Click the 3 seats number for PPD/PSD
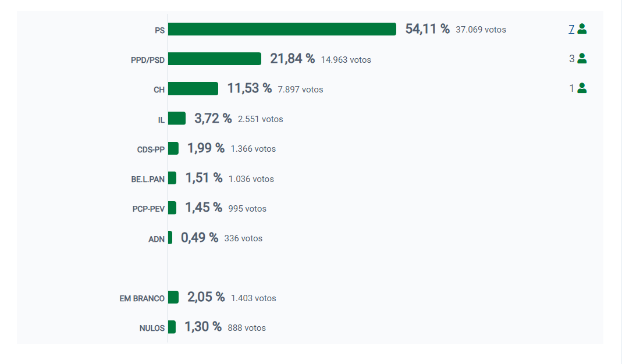This screenshot has height=364, width=622. tap(572, 59)
